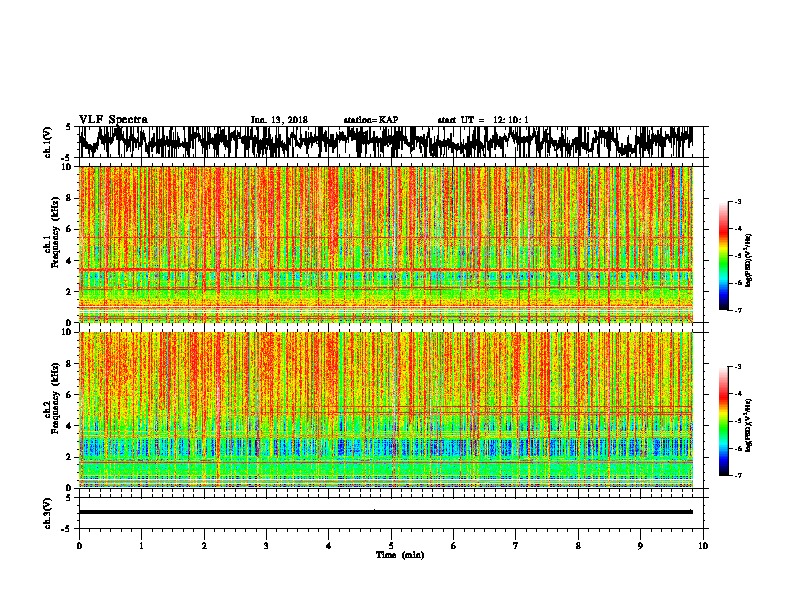Click the "8" kHz tick on ch.2 spectrogram
Image resolution: width=792 pixels, height=612 pixels.
(x=70, y=364)
